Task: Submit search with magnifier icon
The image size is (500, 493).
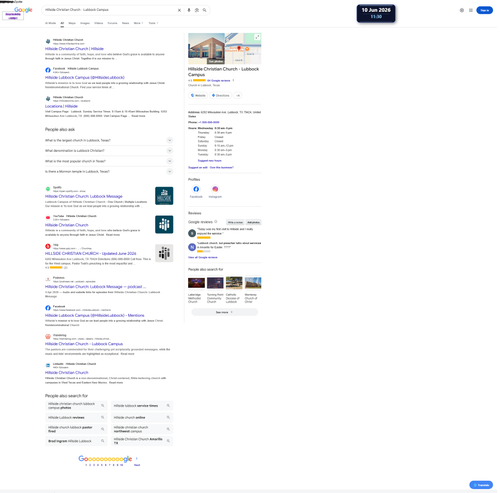Action: click(x=205, y=10)
